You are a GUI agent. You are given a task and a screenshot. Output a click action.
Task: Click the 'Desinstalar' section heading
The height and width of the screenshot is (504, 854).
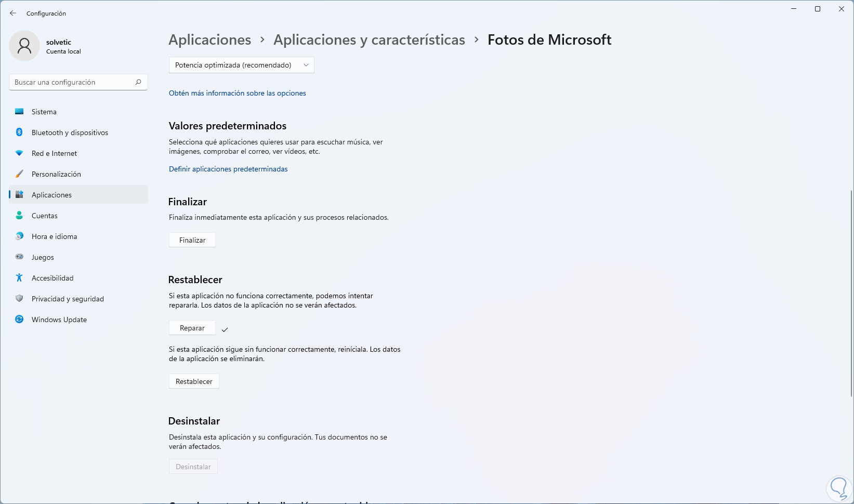(194, 421)
